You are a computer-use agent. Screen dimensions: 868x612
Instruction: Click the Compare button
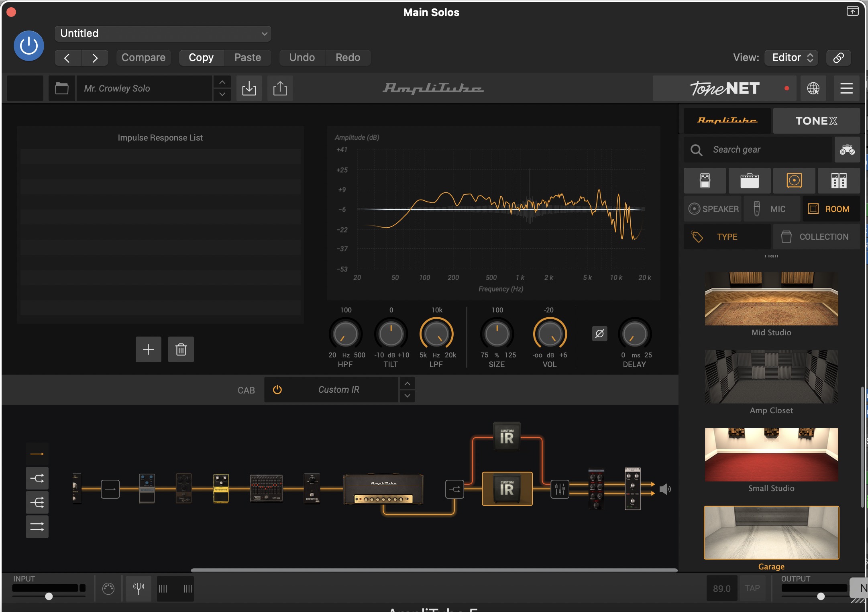pyautogui.click(x=143, y=57)
